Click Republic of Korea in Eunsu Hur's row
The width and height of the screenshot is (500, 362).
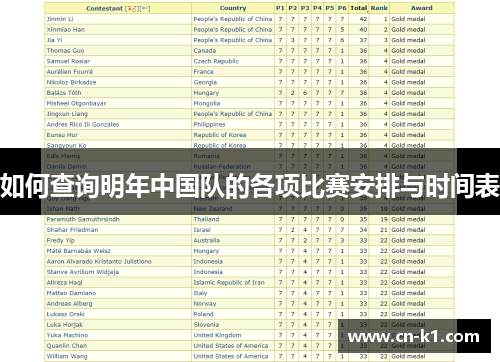(220, 135)
